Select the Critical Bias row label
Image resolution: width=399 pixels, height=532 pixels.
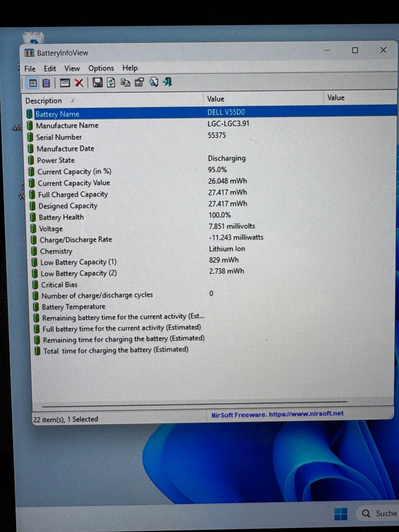(59, 285)
